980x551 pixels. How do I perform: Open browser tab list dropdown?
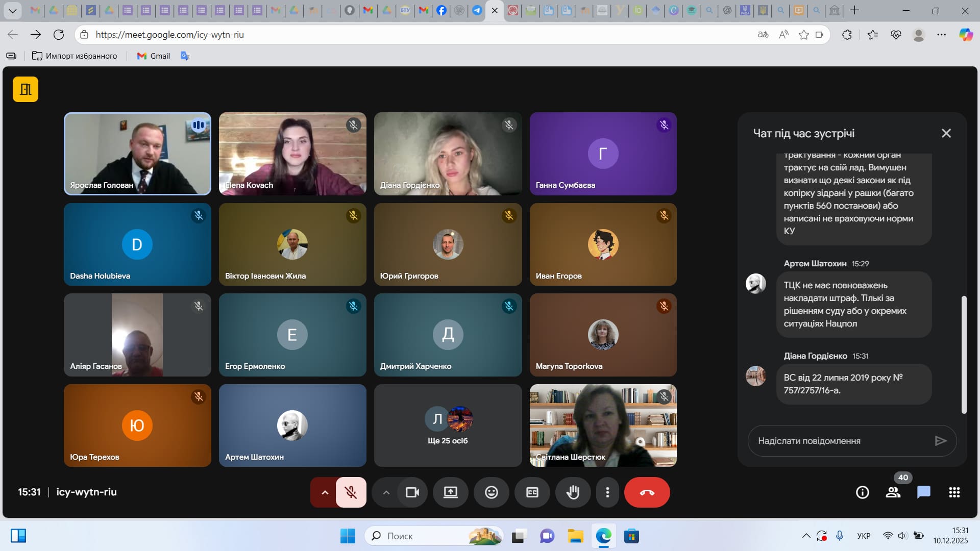[x=13, y=10]
